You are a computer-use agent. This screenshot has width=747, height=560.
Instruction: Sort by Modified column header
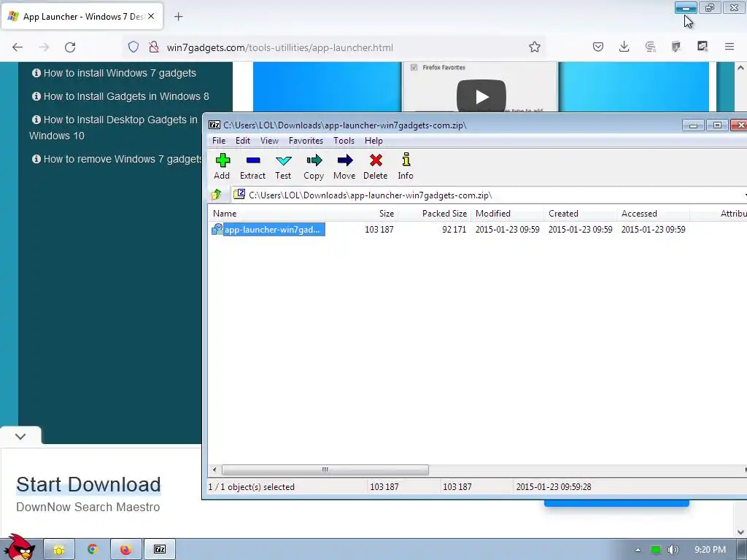pyautogui.click(x=507, y=214)
